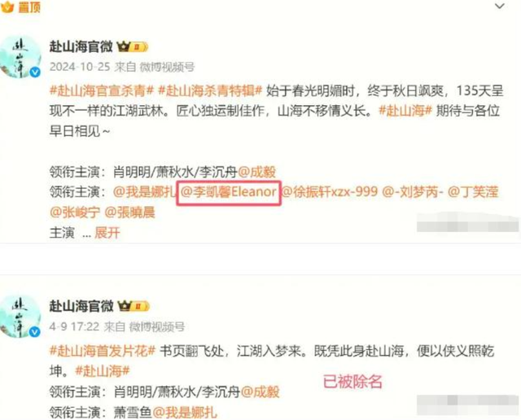
Task: Click the crown membership badge on the first post
Action: (x=133, y=47)
